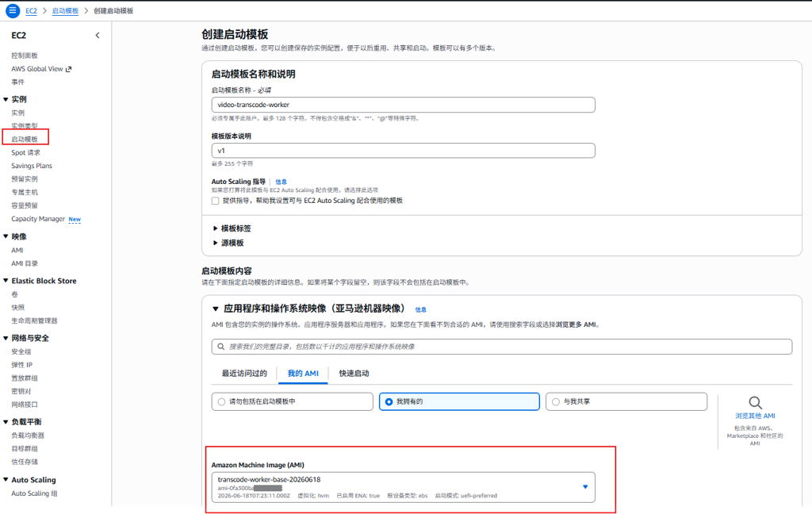Click the magnifier icon in the AMI search box
This screenshot has width=812, height=514.
point(221,347)
